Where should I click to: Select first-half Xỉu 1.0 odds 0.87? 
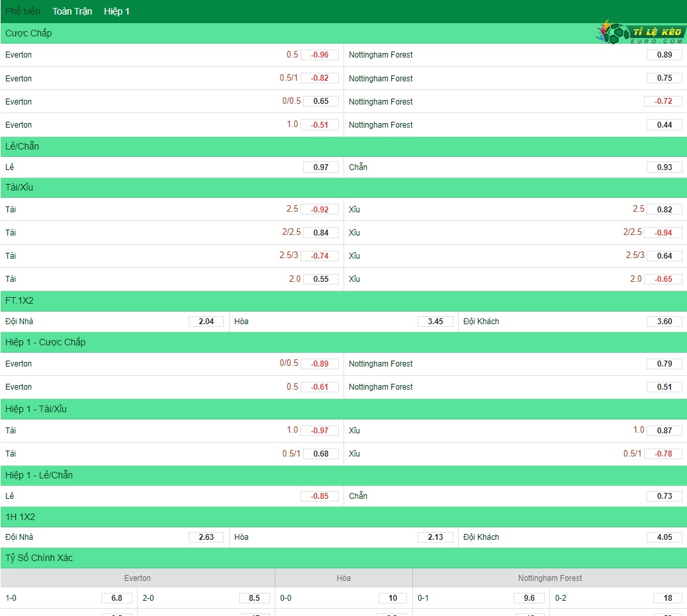point(664,431)
